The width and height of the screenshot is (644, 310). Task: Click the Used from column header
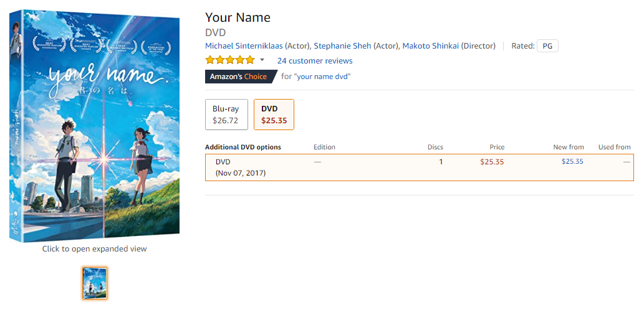(615, 147)
